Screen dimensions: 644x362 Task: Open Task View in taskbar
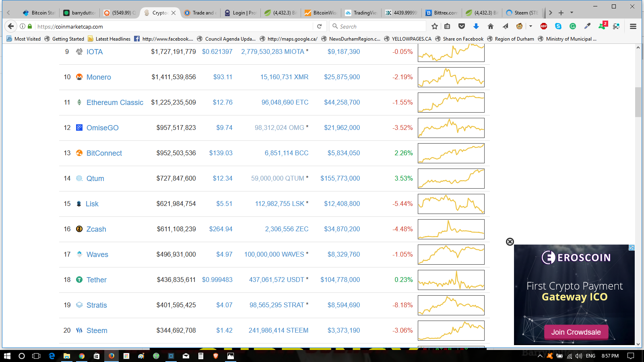pyautogui.click(x=36, y=356)
